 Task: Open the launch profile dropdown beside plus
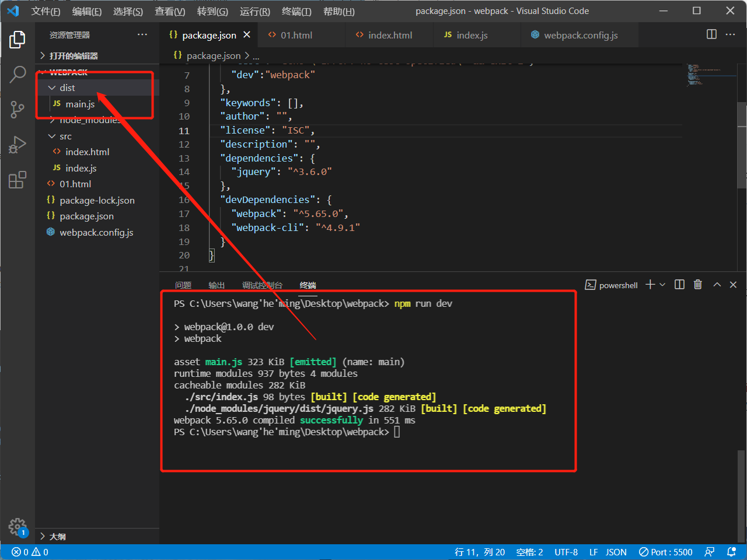pos(662,285)
